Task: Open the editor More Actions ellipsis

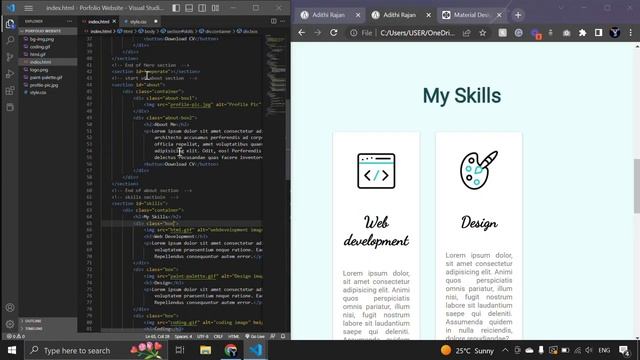Action: [283, 21]
